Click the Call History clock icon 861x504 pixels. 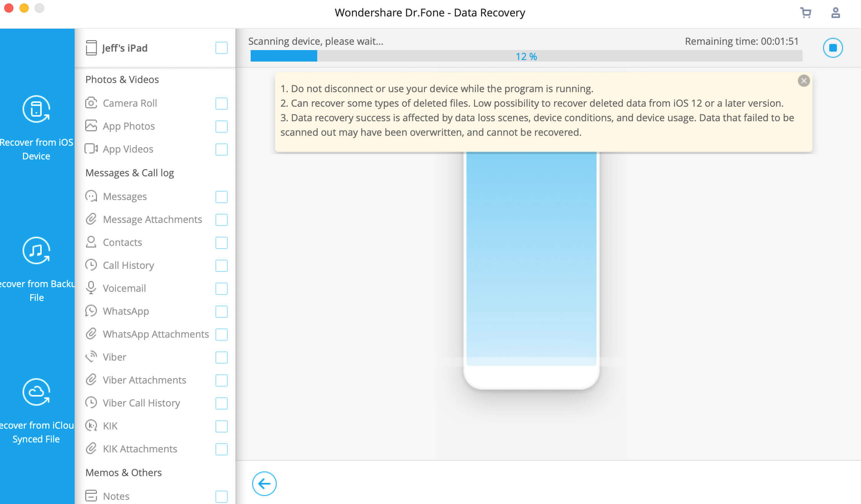(x=91, y=265)
